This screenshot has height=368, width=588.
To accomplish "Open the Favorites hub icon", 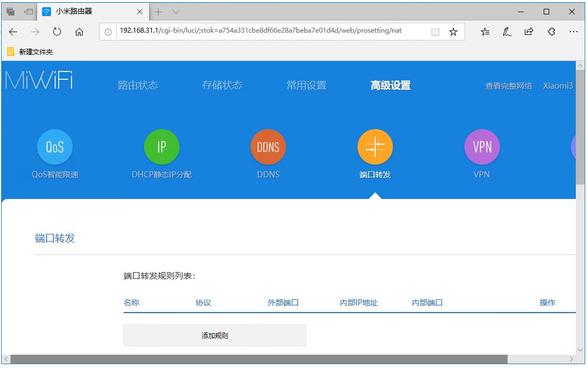I will coord(485,32).
